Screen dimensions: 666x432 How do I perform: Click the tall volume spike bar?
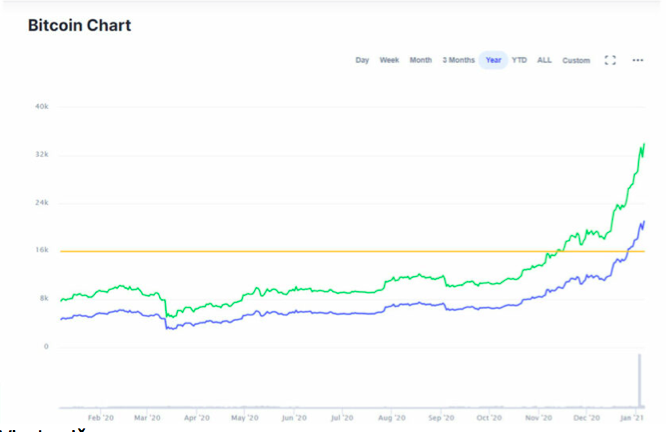pos(639,380)
